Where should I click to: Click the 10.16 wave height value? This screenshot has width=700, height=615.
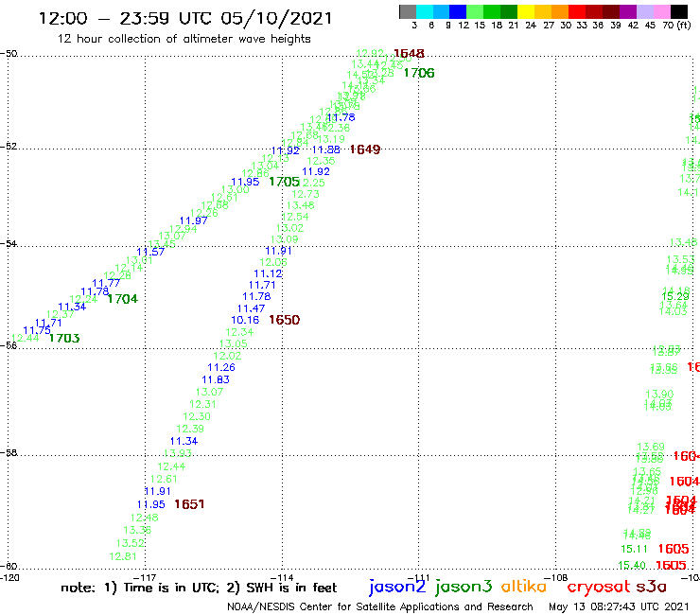coord(245,320)
